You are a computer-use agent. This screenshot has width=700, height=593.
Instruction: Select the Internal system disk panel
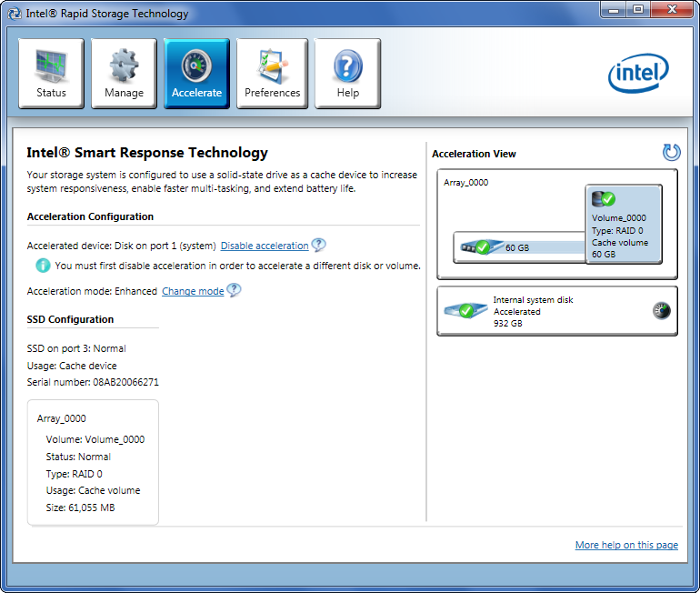pos(557,311)
